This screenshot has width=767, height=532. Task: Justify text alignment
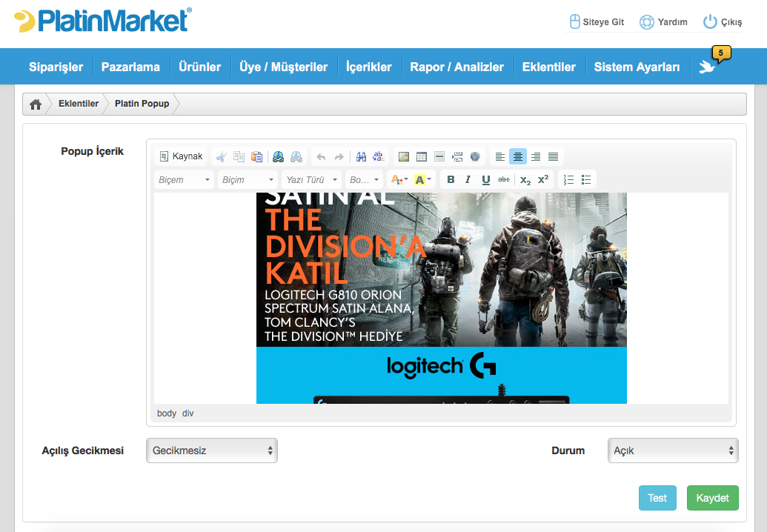click(x=554, y=156)
